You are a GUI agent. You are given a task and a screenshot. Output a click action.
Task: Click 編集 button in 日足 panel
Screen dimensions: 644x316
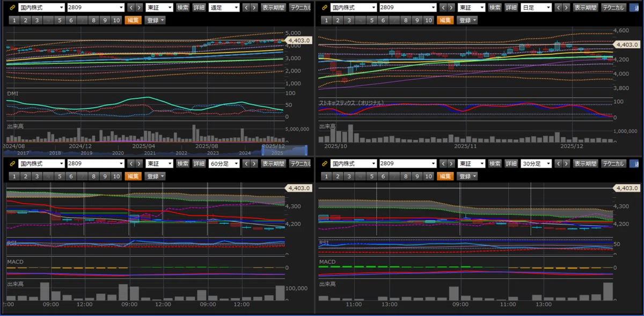pyautogui.click(x=445, y=20)
